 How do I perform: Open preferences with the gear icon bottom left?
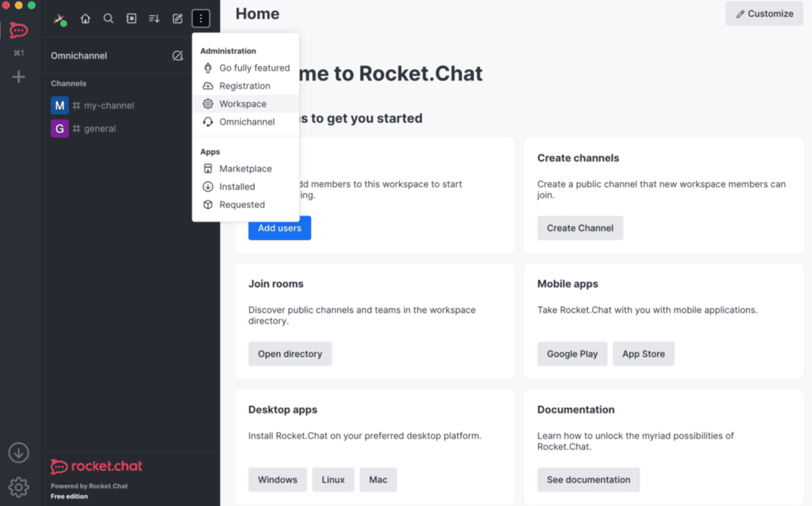click(x=18, y=486)
